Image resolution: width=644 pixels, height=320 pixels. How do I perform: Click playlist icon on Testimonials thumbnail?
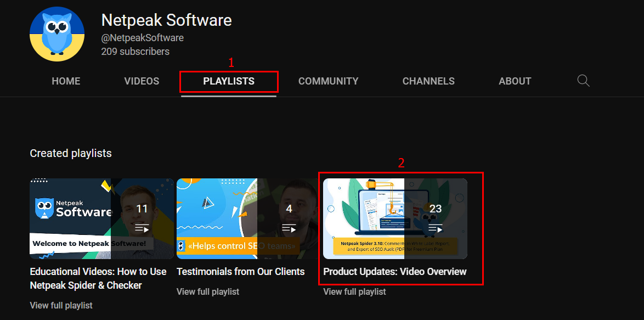pyautogui.click(x=289, y=228)
